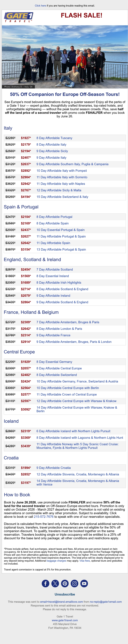Open the X (Twitter) social icon
This screenshot has width=128, height=644.
55,584
